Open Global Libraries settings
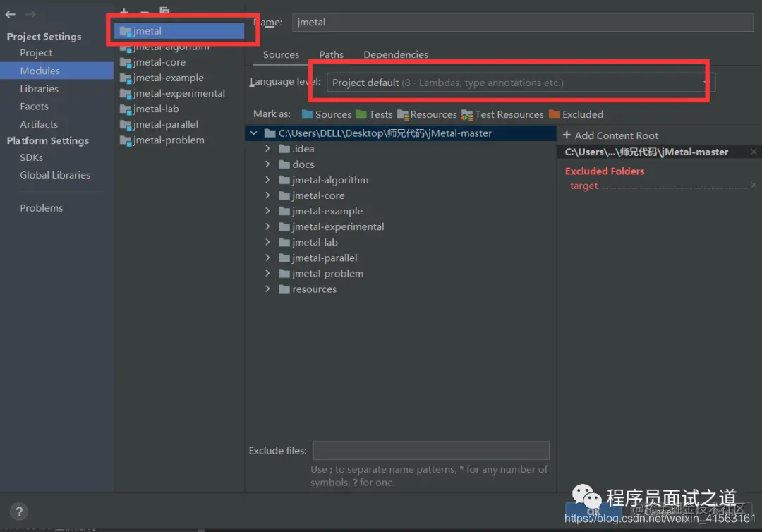Screen dimensions: 762x532 (x=55, y=174)
